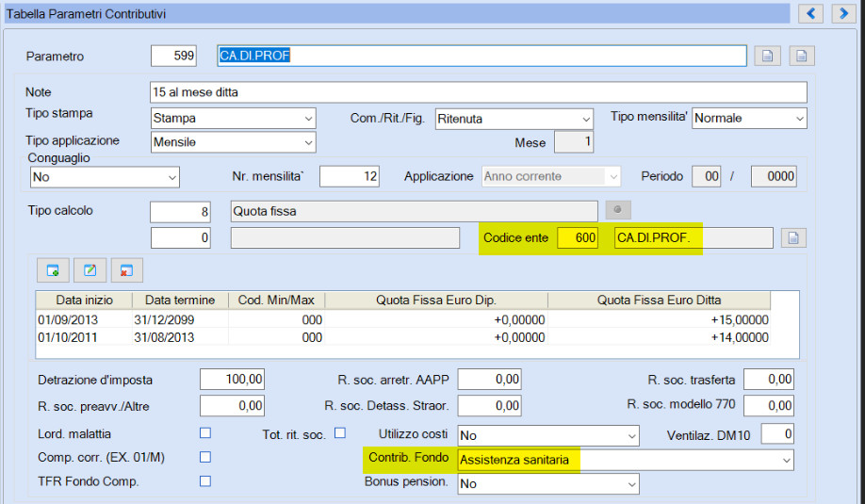The image size is (865, 504).
Task: Toggle Tot. rit. soc. checkbox
Action: [x=340, y=432]
